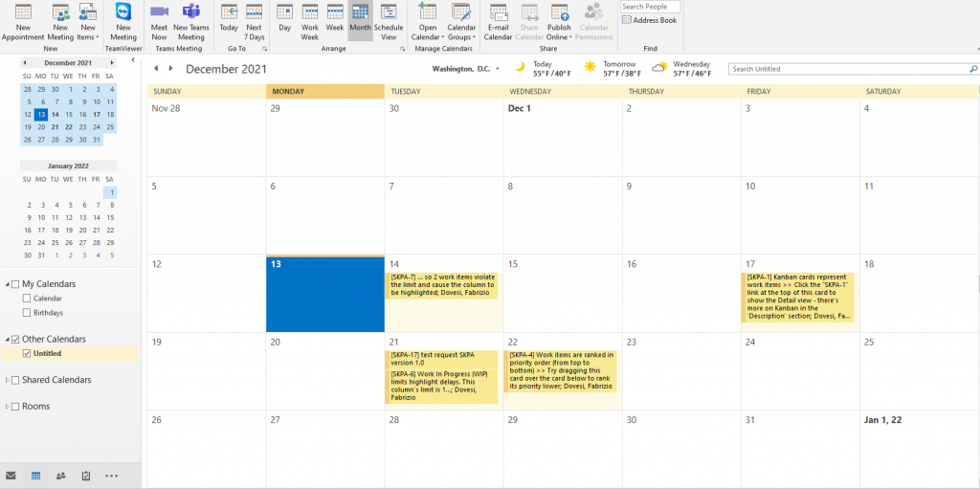Image resolution: width=980 pixels, height=489 pixels.
Task: Open the Calendar module in the navigation bar
Action: pos(35,476)
